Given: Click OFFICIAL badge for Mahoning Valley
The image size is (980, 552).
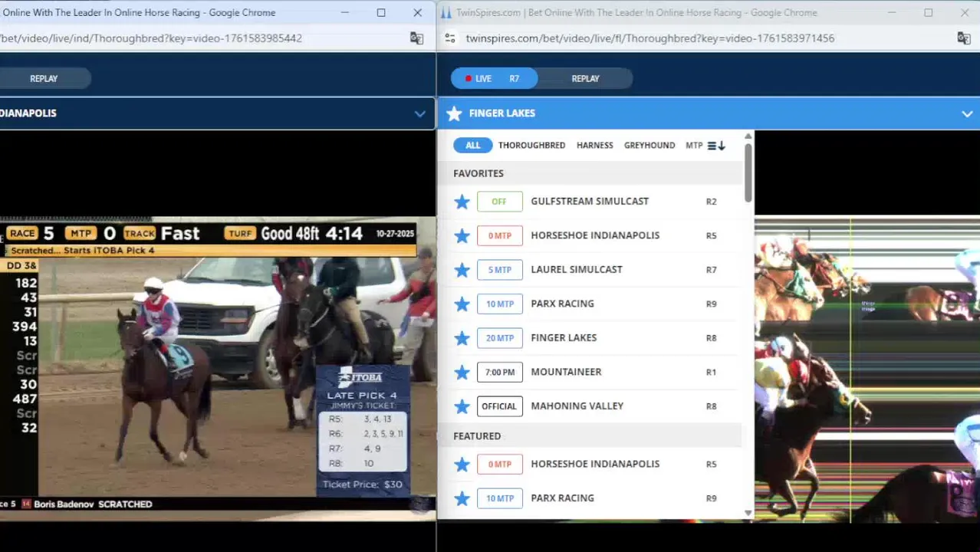Looking at the screenshot, I should 499,406.
